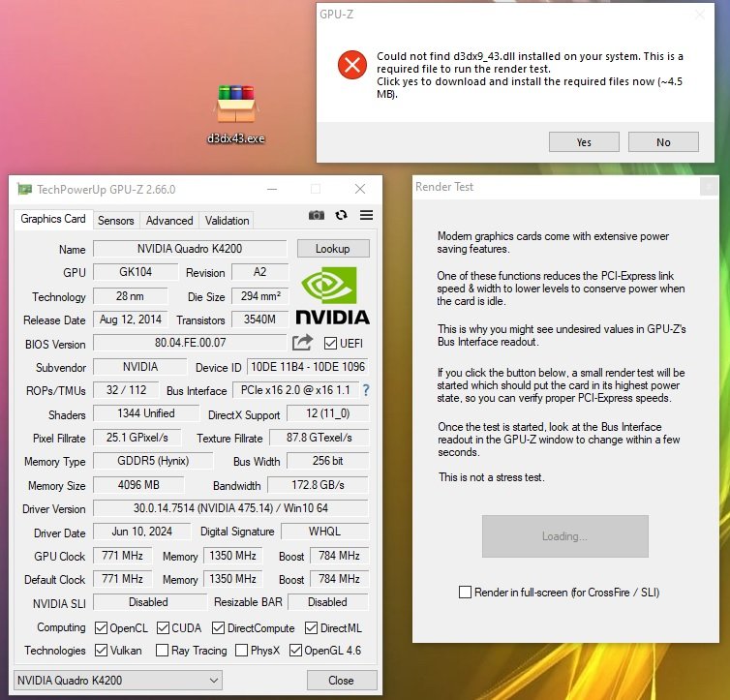Toggle the OpenGL 4.6 checkbox
The width and height of the screenshot is (730, 700).
pos(295,651)
